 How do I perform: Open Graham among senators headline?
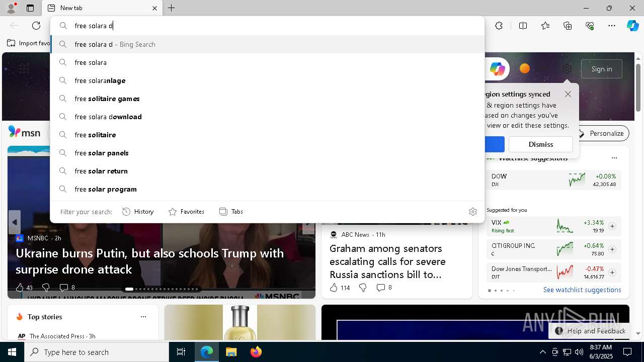tap(387, 261)
